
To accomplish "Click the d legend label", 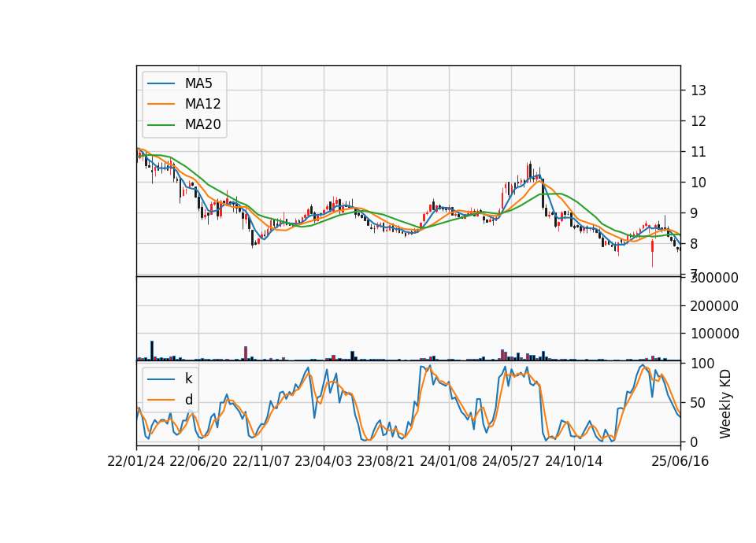I will click(x=188, y=400).
